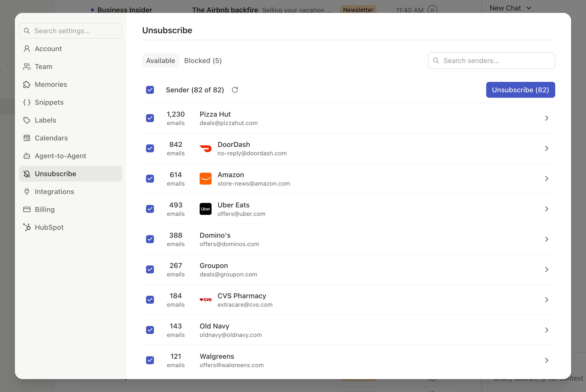The width and height of the screenshot is (586, 392).
Task: Open the Billing settings page
Action: click(70, 209)
